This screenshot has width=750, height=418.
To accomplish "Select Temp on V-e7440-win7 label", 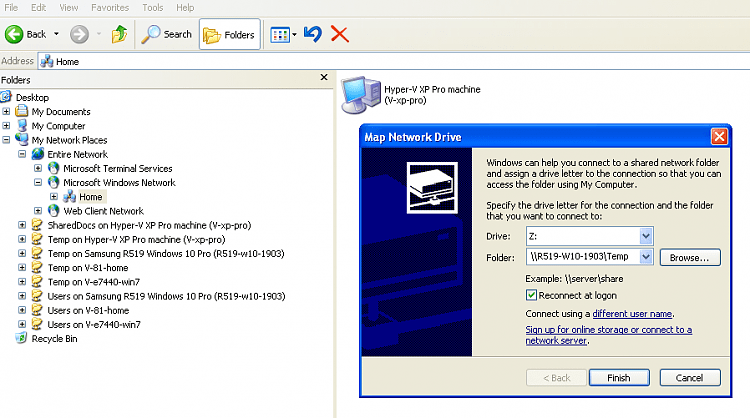I will click(93, 282).
